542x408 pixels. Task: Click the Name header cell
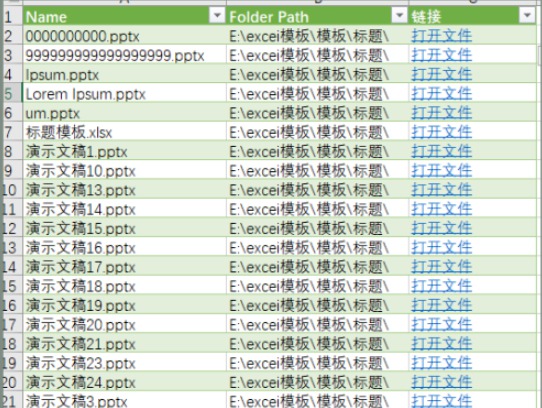click(124, 16)
